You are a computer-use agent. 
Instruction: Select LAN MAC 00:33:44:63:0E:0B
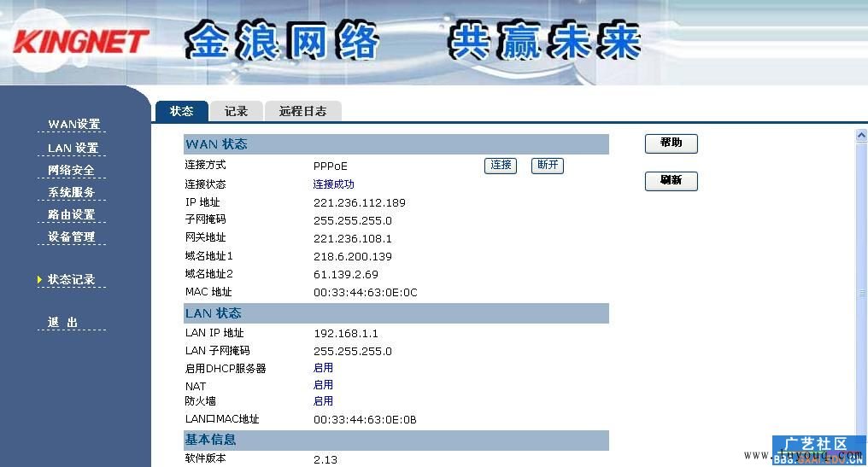pos(365,420)
